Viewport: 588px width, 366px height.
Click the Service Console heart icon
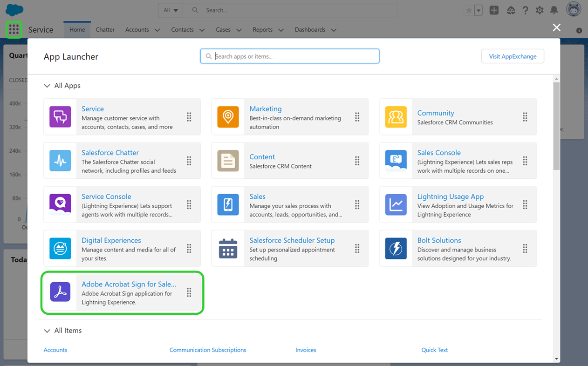[60, 204]
